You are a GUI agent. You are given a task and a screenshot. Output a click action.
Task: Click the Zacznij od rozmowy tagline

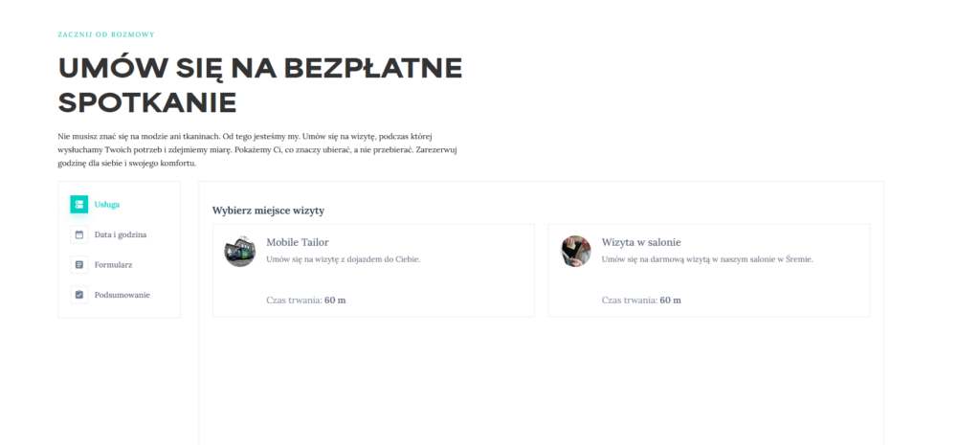105,34
